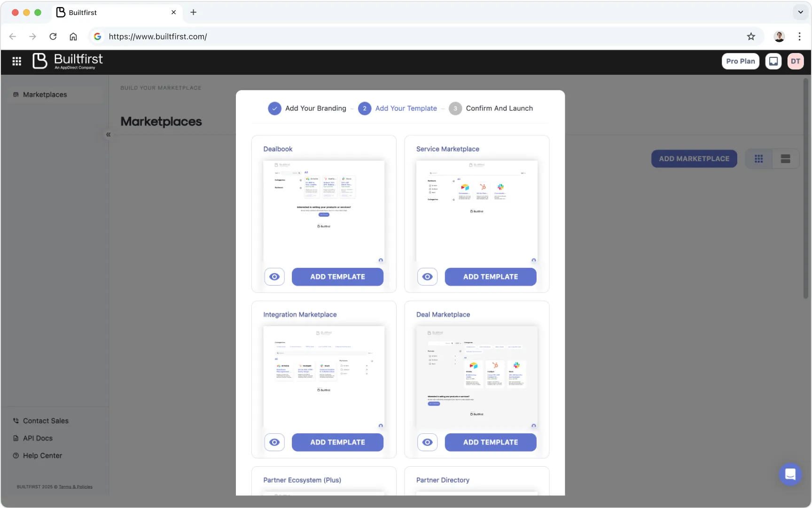The width and height of the screenshot is (812, 508).
Task: Click the Dealbook card title
Action: [x=278, y=149]
